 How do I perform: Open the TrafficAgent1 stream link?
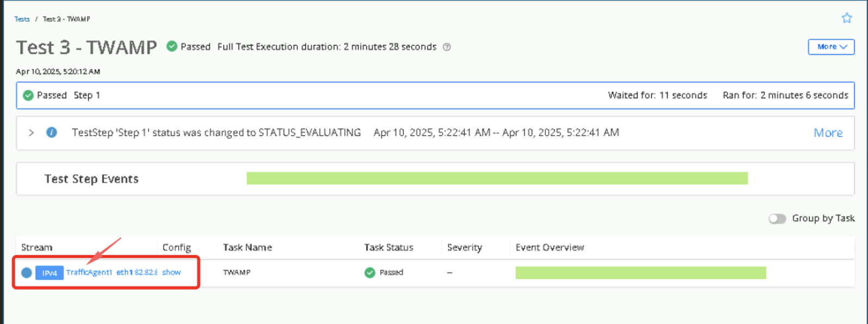pos(89,272)
